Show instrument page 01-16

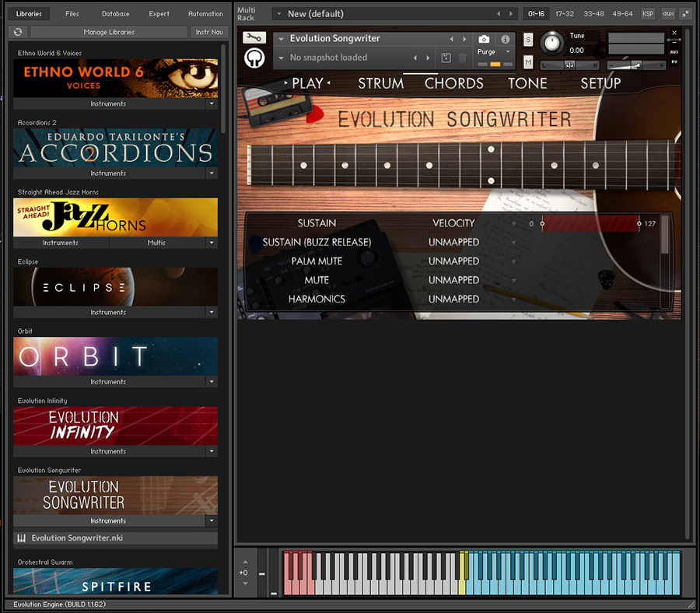[536, 14]
